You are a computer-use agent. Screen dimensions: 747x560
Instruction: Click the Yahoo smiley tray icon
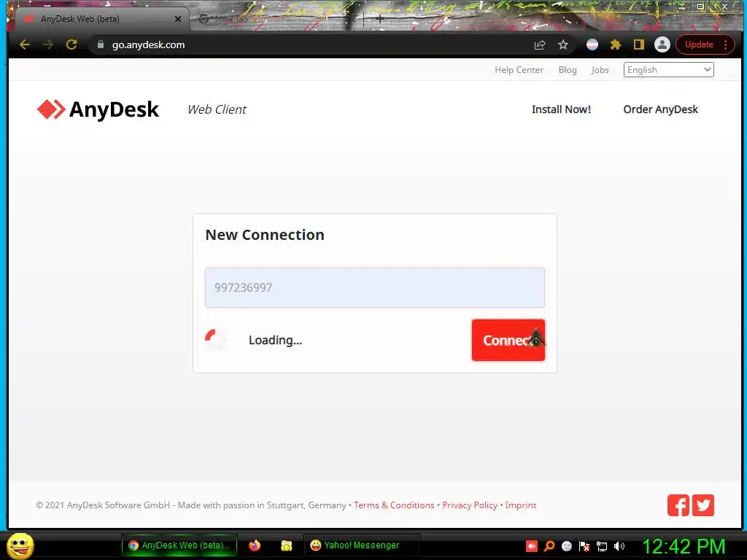pyautogui.click(x=566, y=546)
